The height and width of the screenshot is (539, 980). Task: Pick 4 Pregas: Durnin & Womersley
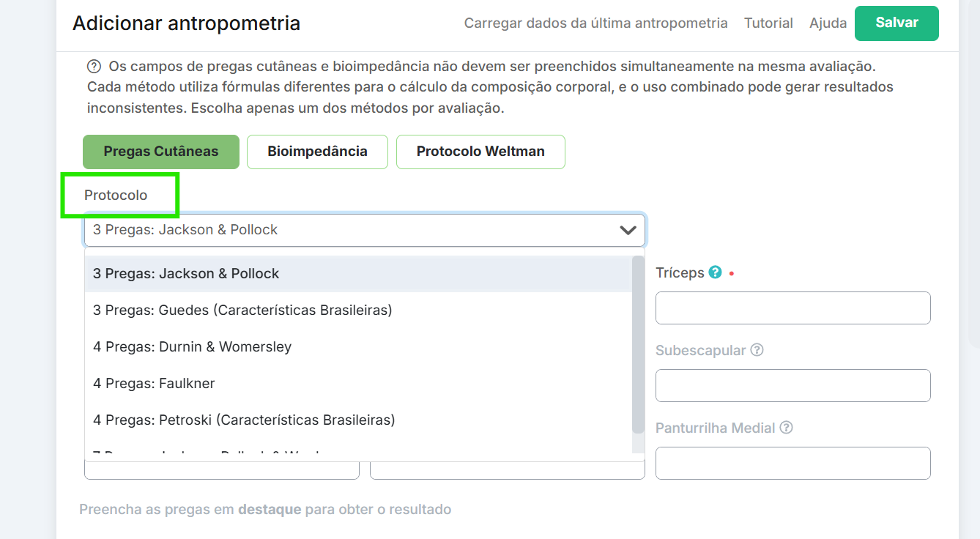point(192,347)
